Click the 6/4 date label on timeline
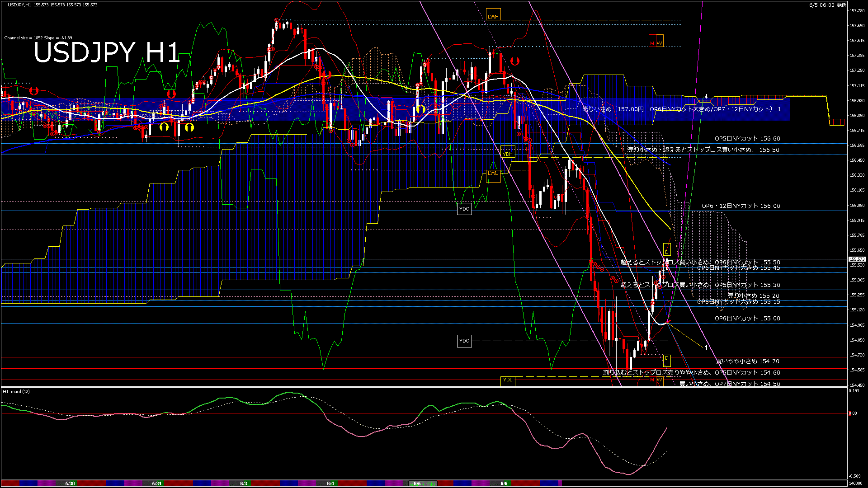868x488 pixels. click(330, 483)
